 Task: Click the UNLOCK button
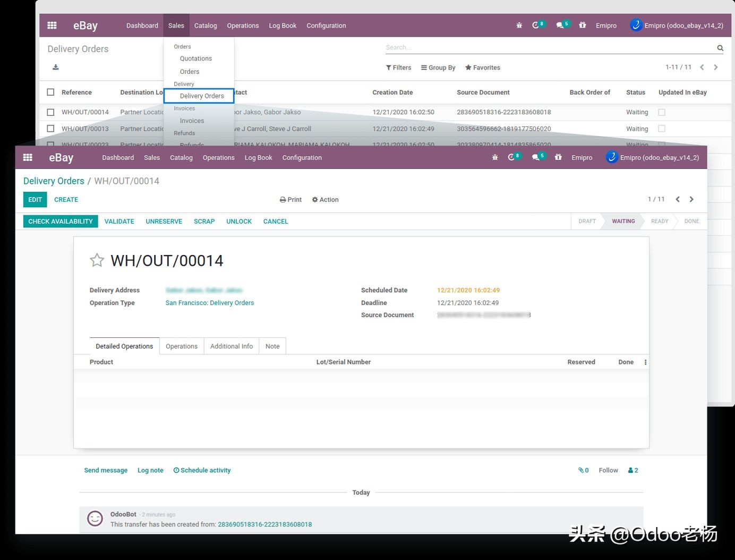tap(239, 222)
